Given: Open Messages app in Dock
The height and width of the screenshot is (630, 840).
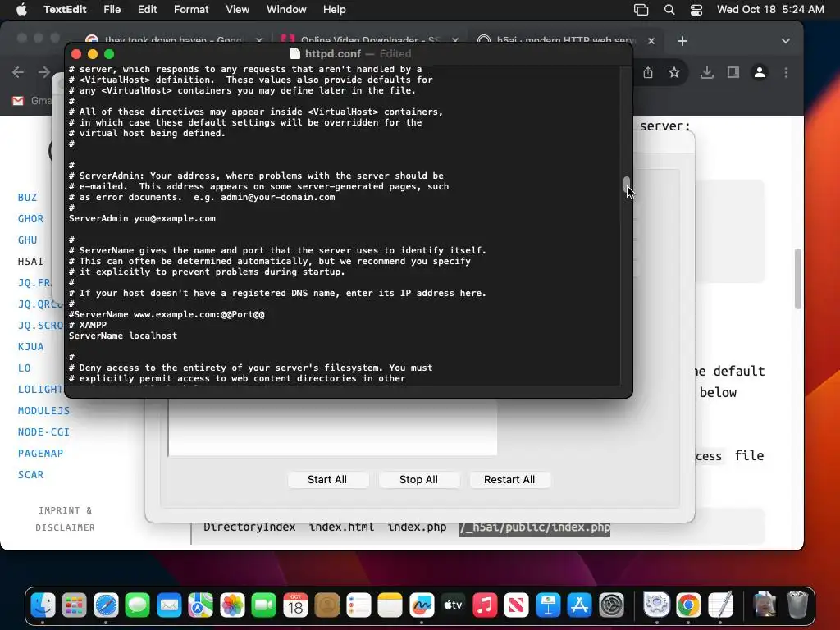Looking at the screenshot, I should pyautogui.click(x=138, y=605).
